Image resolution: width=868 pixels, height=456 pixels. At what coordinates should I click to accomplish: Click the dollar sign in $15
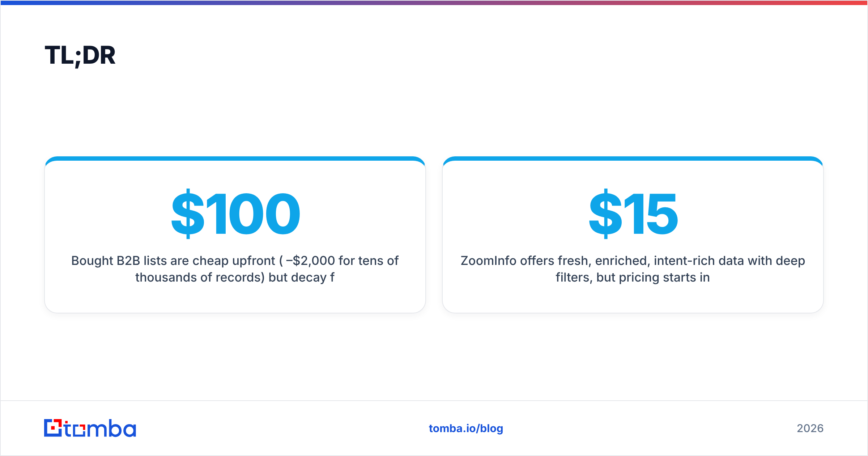[605, 214]
